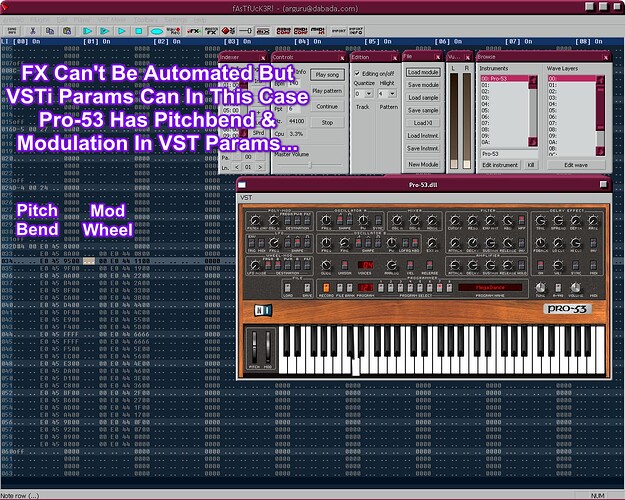Close the Indexer panel
The image size is (625, 500).
(263, 58)
